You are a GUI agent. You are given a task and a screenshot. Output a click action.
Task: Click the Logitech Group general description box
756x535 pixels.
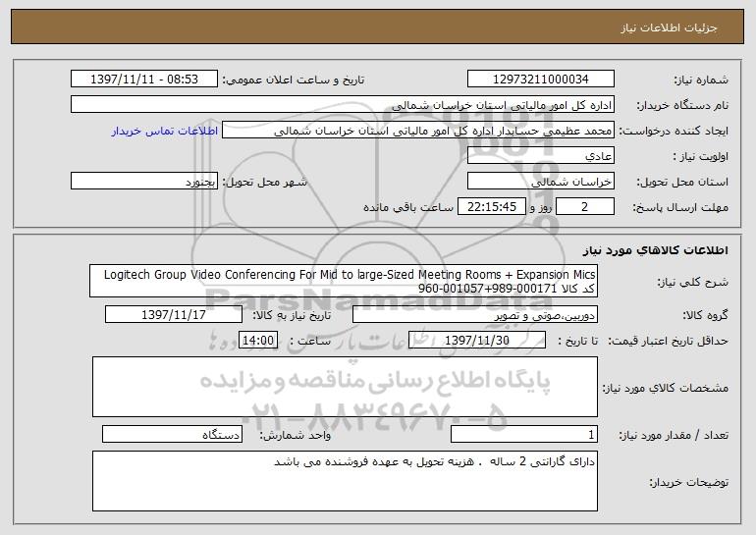344,281
